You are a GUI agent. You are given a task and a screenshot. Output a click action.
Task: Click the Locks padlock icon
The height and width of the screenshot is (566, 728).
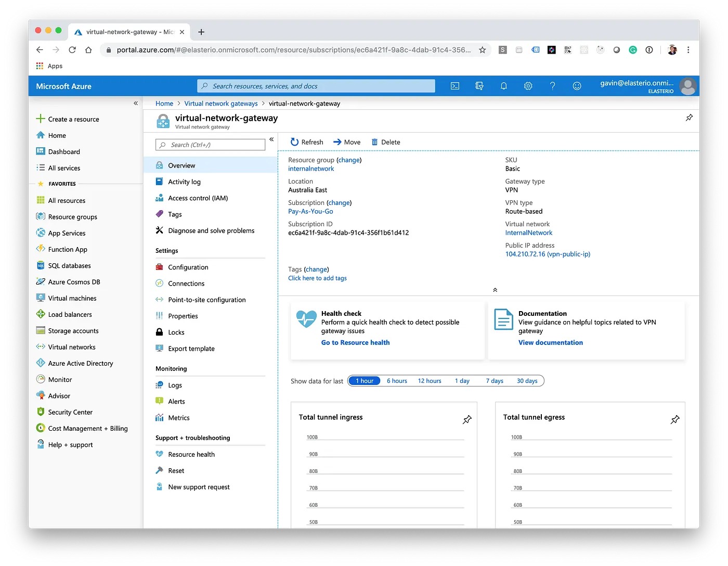pos(160,332)
